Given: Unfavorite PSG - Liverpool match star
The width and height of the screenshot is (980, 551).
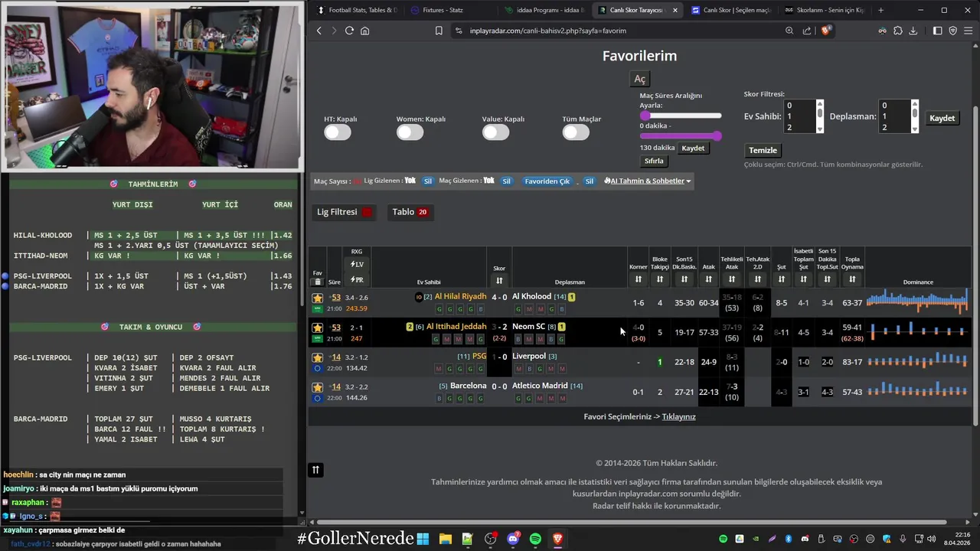Looking at the screenshot, I should [x=318, y=357].
